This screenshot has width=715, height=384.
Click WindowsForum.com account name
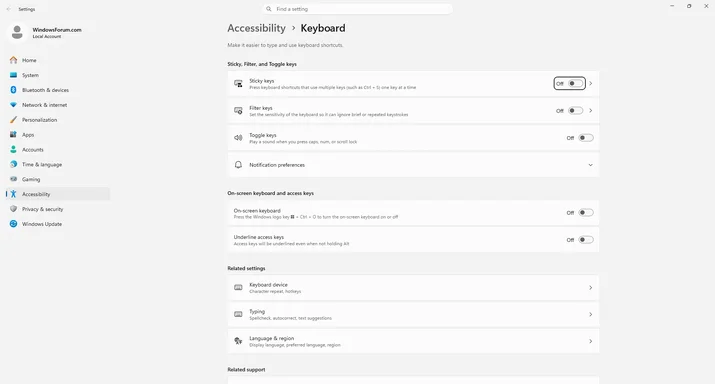pos(57,30)
